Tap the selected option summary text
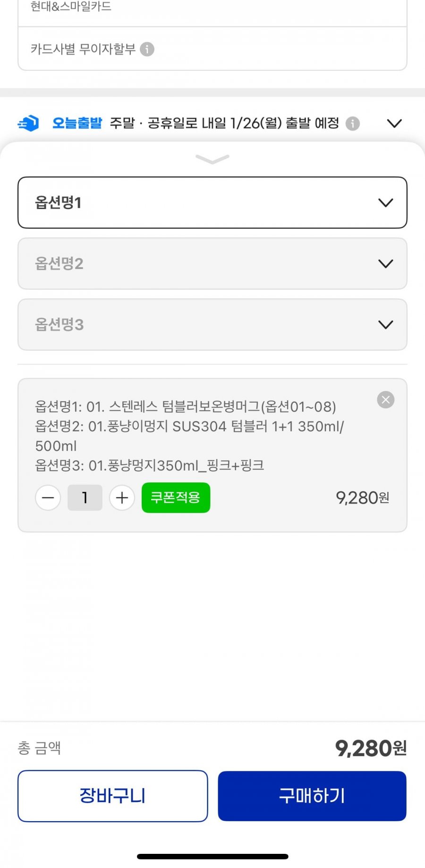425x868 pixels. point(189,436)
